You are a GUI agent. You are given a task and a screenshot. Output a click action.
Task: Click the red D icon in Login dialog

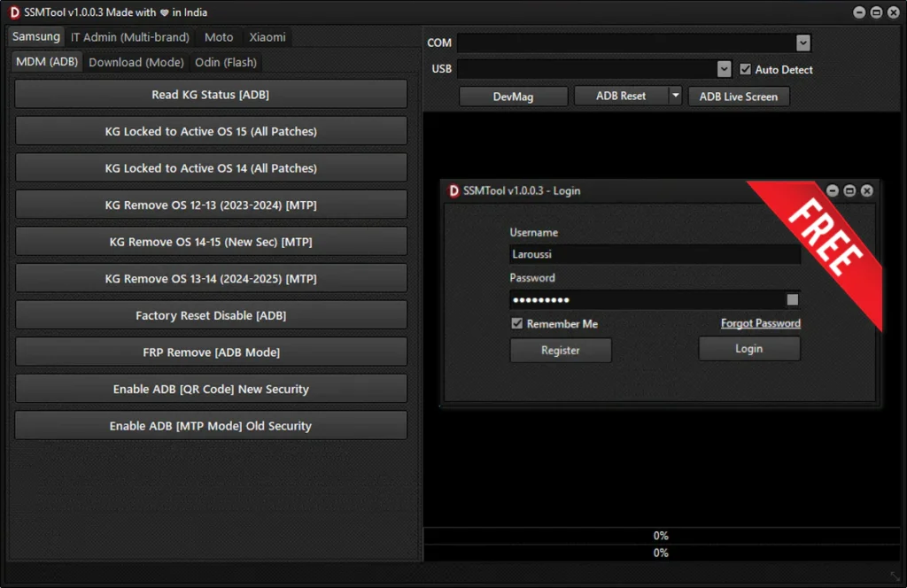pyautogui.click(x=453, y=190)
